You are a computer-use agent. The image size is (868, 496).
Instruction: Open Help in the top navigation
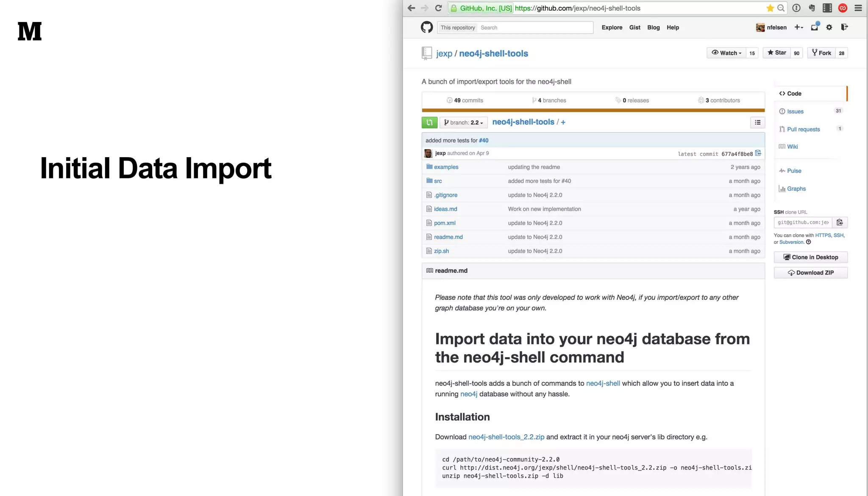pyautogui.click(x=673, y=28)
